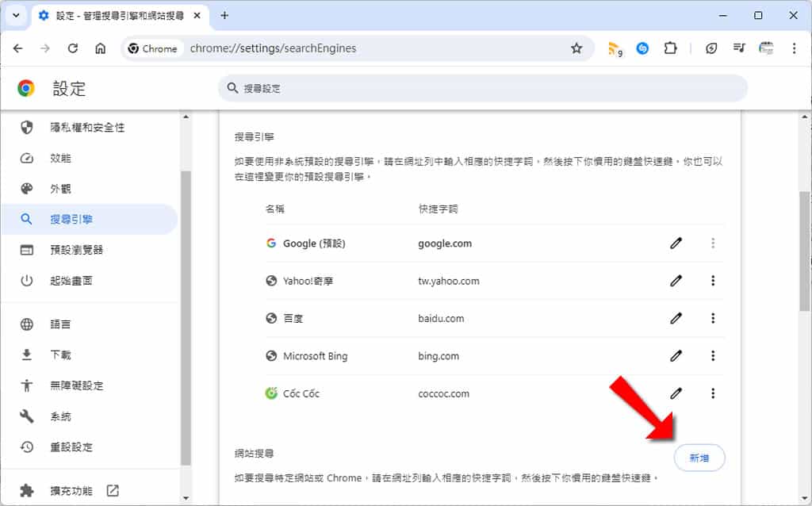
Task: Click the Microsoft Bing engine name
Action: click(316, 356)
